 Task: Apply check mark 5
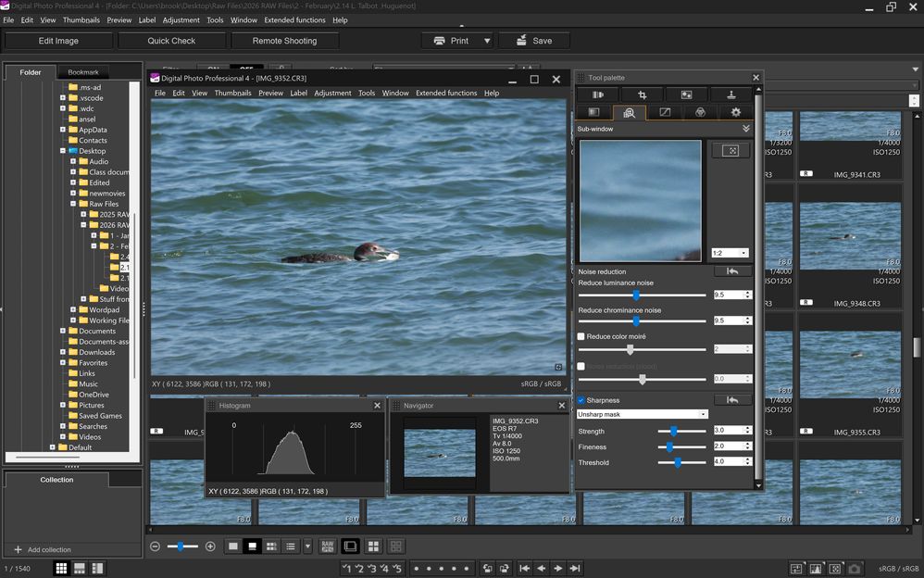pos(397,569)
